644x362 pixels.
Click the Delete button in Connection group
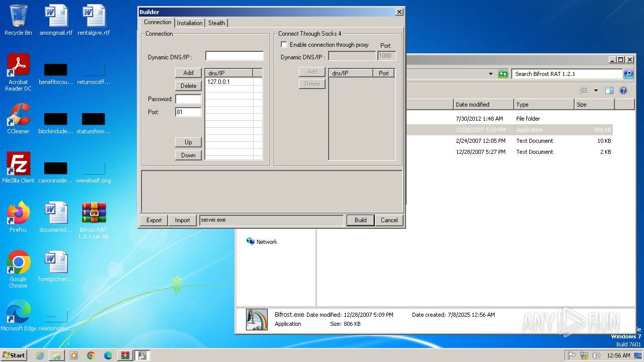[188, 86]
